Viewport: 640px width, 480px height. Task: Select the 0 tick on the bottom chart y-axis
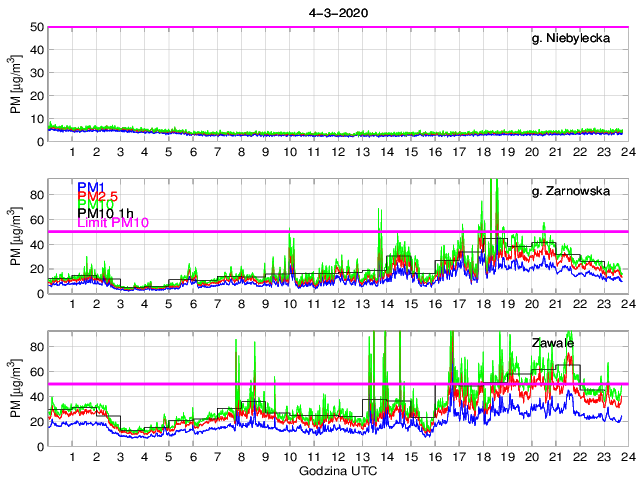coord(40,446)
